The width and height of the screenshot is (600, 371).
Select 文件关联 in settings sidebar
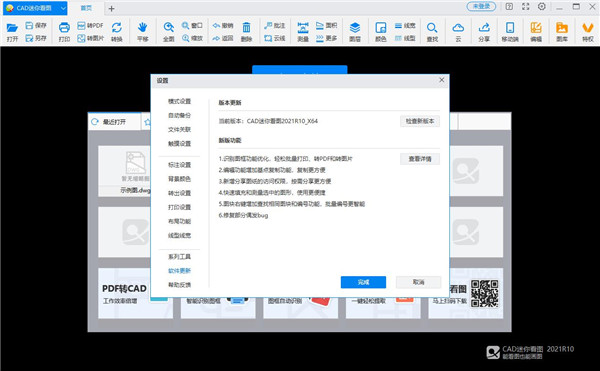click(179, 130)
